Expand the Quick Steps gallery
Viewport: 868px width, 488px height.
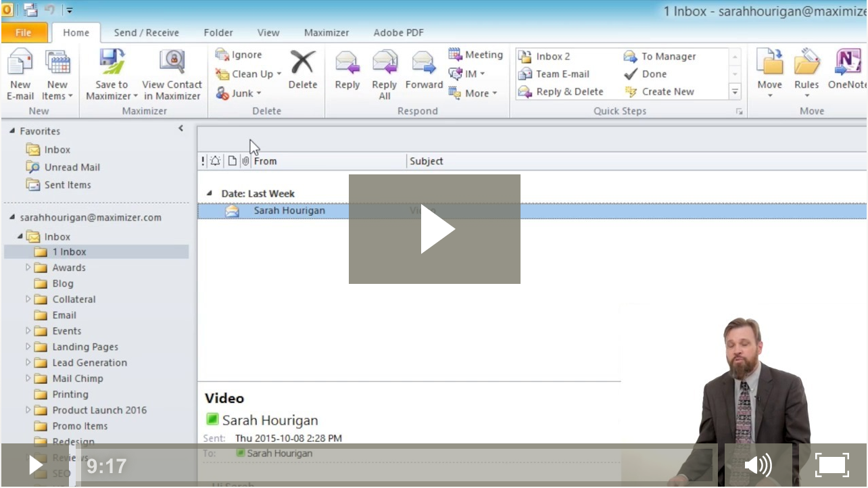[x=735, y=91]
